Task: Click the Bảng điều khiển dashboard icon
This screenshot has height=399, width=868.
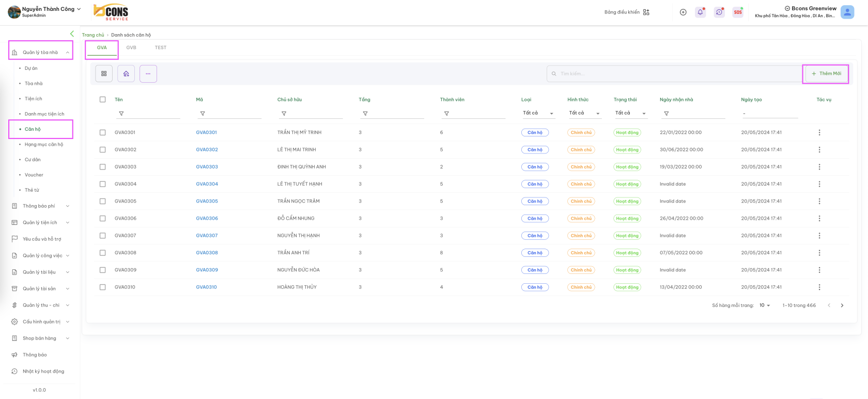Action: (x=646, y=12)
